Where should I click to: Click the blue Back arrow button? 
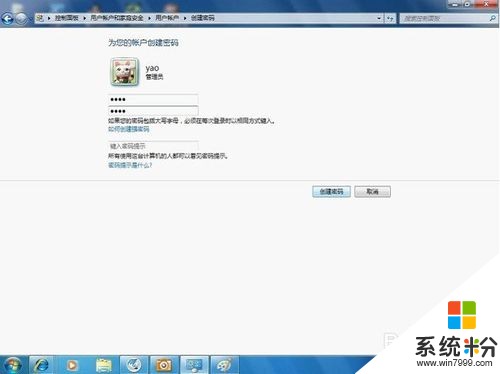click(x=8, y=18)
